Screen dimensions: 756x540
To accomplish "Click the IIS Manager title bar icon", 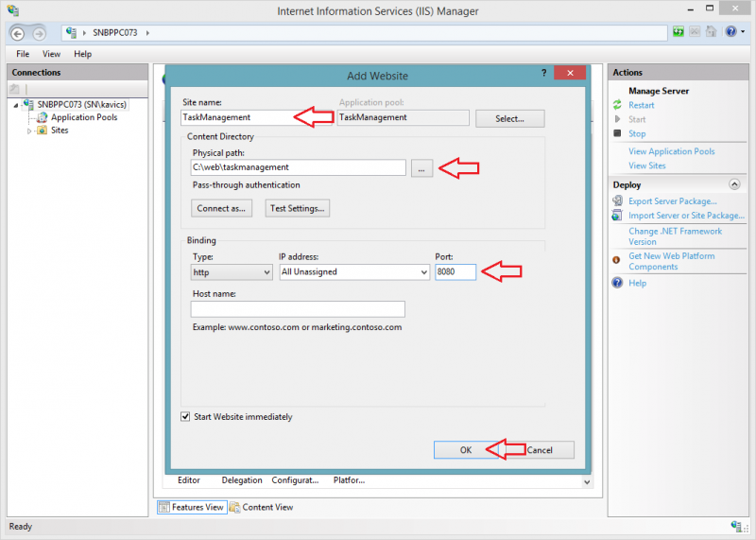I will (13, 10).
